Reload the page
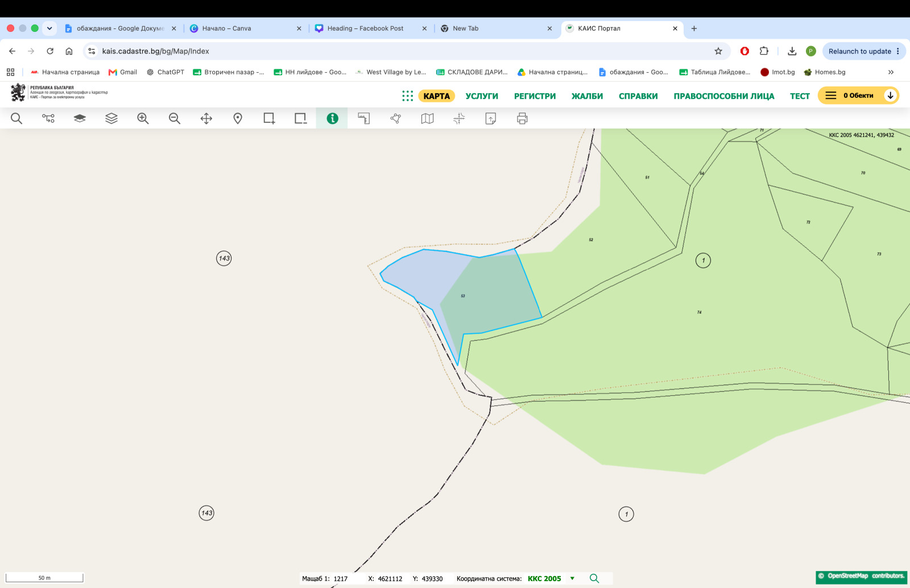 tap(50, 51)
